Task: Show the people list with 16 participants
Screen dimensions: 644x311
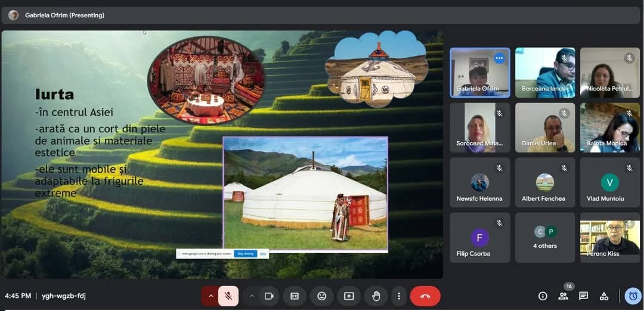Action: tap(563, 296)
